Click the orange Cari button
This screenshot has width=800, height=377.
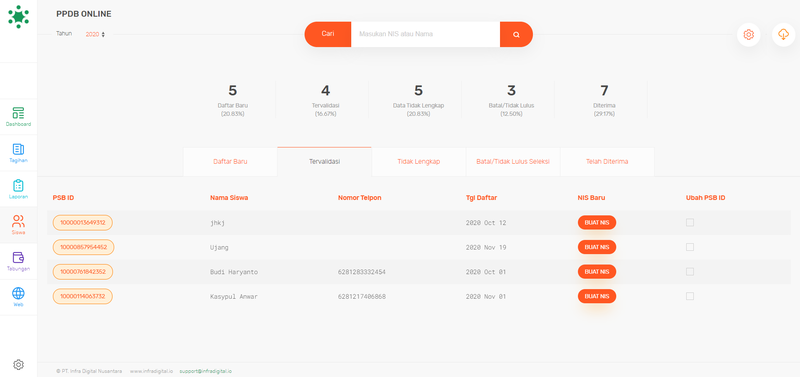tap(328, 34)
